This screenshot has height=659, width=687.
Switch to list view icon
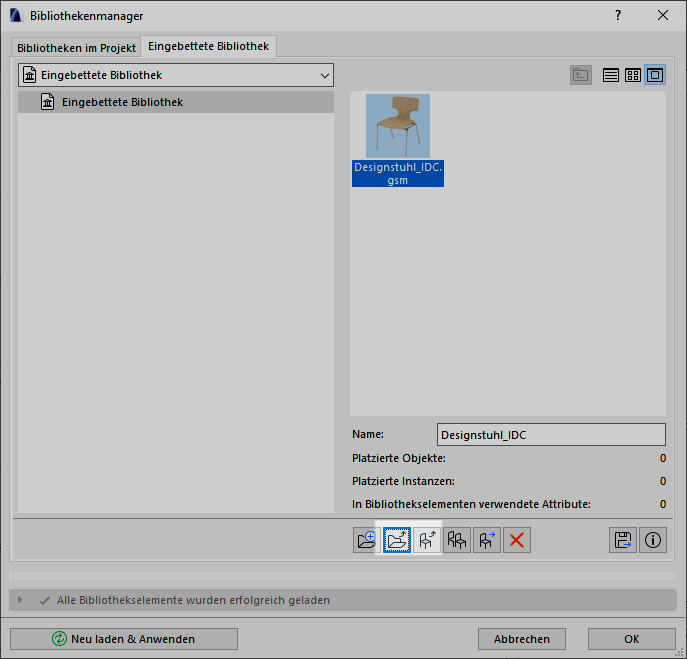611,75
